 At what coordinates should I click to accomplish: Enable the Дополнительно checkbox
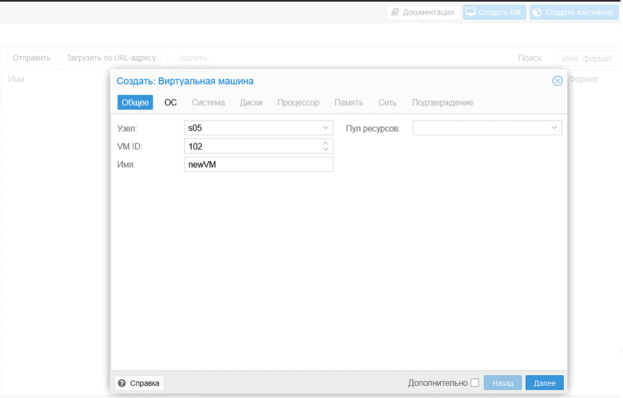point(475,383)
